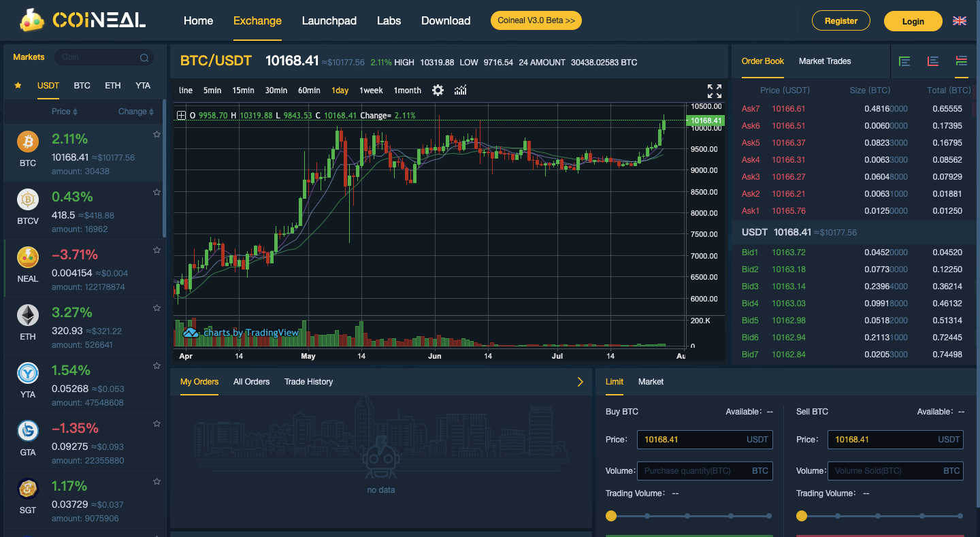980x537 pixels.
Task: Select the YTA markets tab
Action: tap(143, 86)
